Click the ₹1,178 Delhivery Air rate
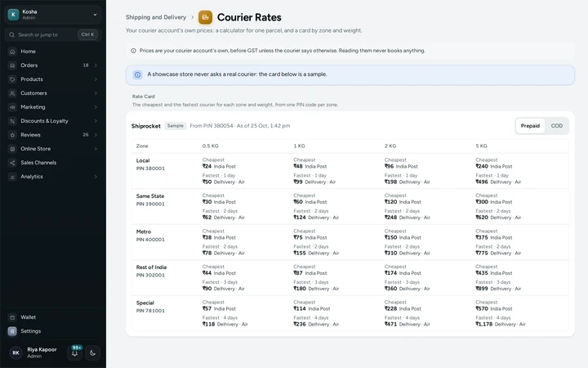 click(501, 324)
